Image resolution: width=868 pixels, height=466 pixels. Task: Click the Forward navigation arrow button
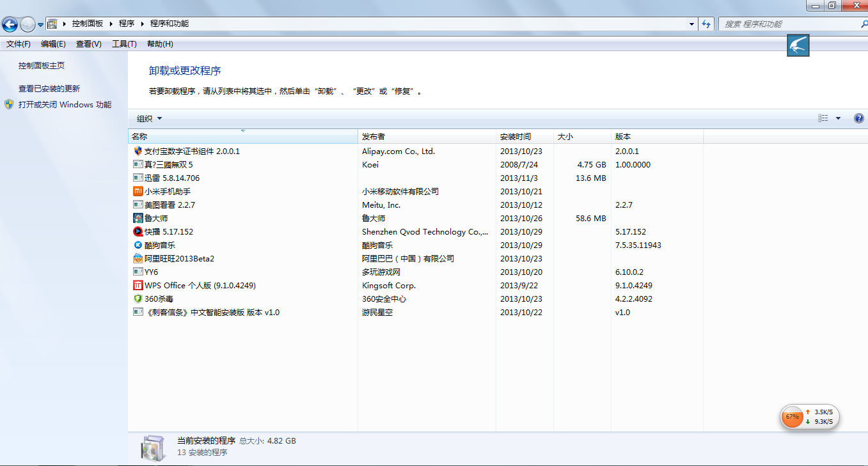tap(28, 24)
